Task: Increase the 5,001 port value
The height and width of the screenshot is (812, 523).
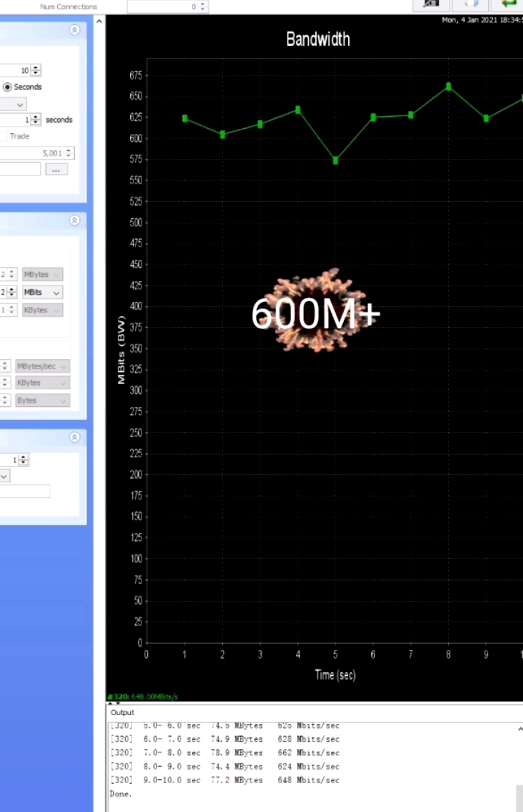Action: click(x=68, y=151)
